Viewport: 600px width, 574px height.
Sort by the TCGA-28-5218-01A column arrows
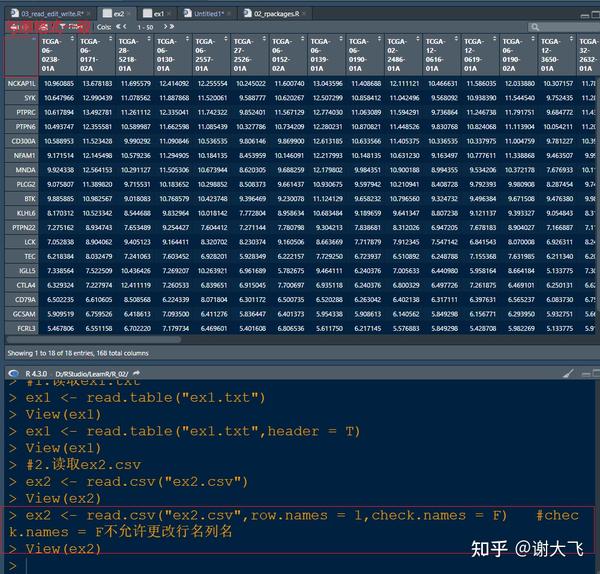coord(148,39)
